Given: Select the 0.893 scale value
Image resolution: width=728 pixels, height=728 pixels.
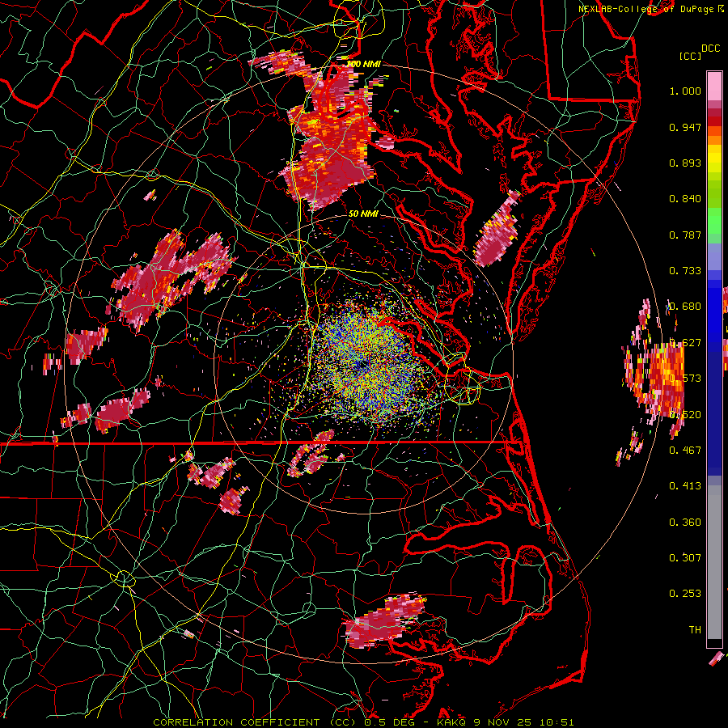Looking at the screenshot, I should coord(685,163).
